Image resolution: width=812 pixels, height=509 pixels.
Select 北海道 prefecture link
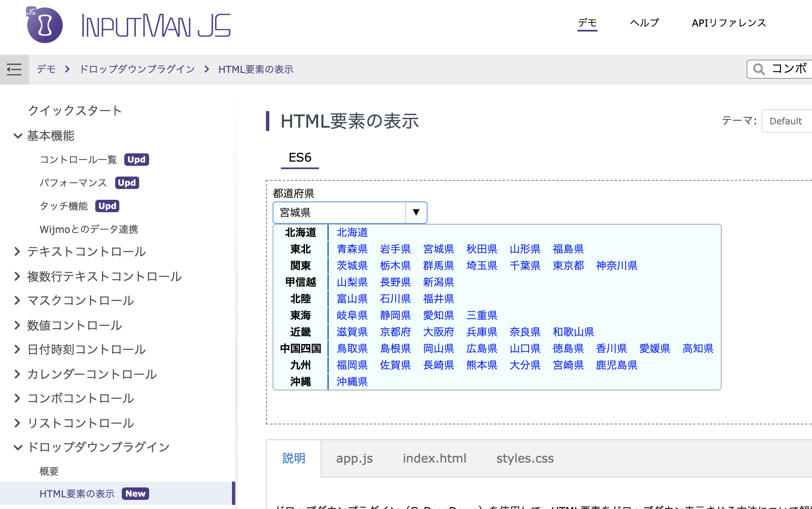pos(352,233)
